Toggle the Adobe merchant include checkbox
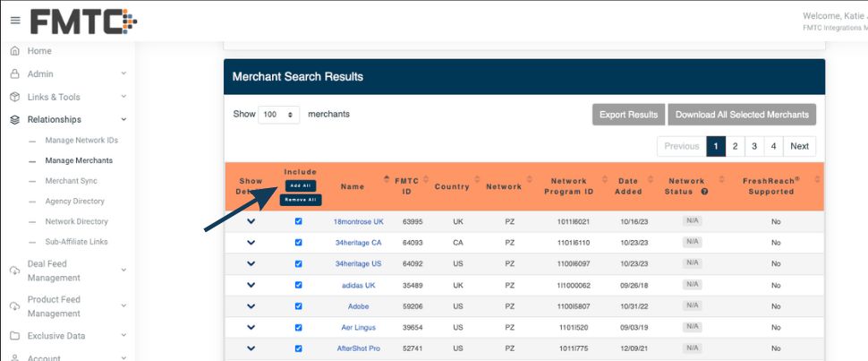The width and height of the screenshot is (868, 361). (299, 306)
